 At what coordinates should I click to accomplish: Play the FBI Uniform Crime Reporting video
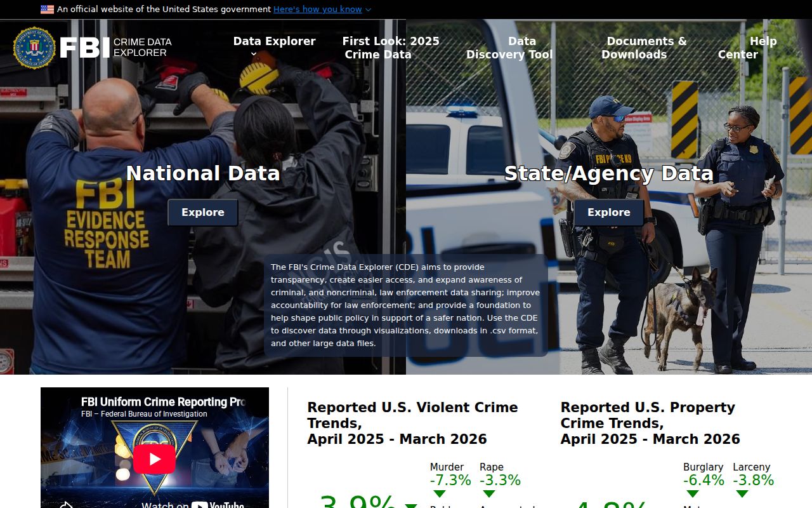154,459
